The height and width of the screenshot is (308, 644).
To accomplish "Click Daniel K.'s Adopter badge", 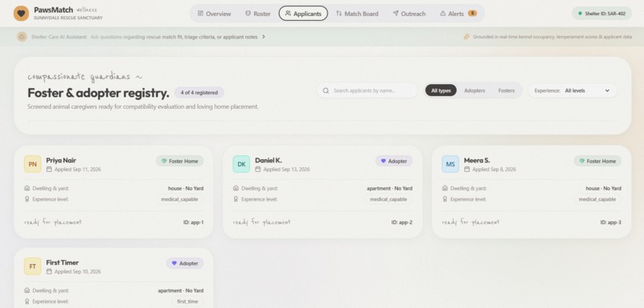I will click(394, 161).
